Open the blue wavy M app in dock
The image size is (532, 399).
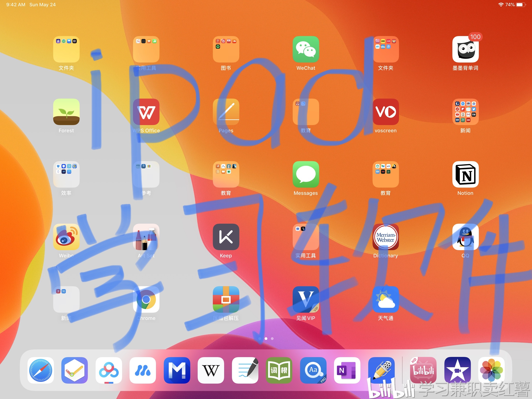143,370
